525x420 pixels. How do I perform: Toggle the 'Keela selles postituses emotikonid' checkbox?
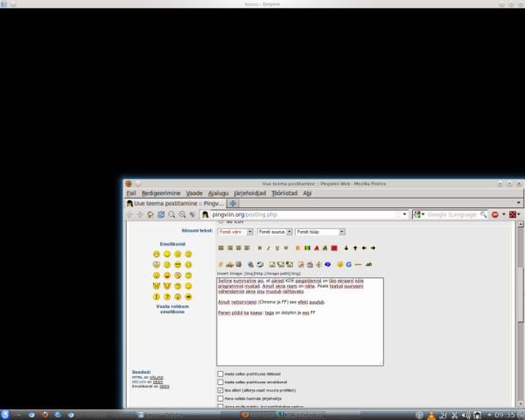(x=220, y=382)
